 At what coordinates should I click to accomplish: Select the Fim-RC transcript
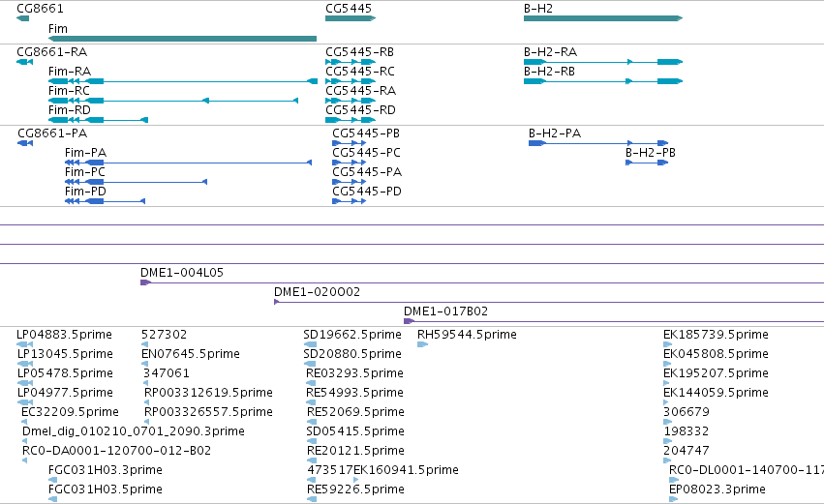point(173,101)
